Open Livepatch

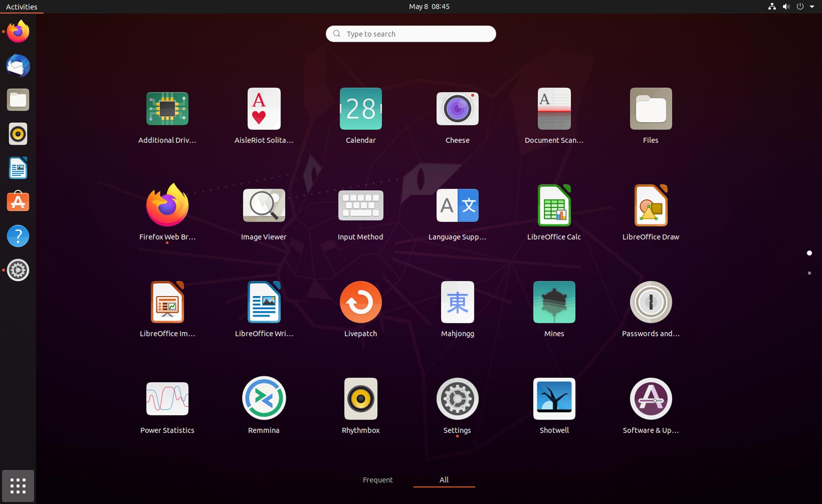pos(360,302)
